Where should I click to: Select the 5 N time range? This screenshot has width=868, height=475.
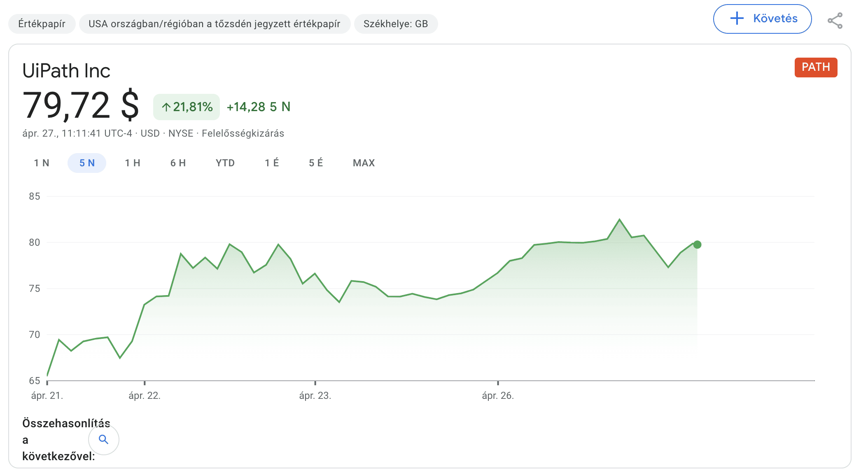(x=87, y=163)
